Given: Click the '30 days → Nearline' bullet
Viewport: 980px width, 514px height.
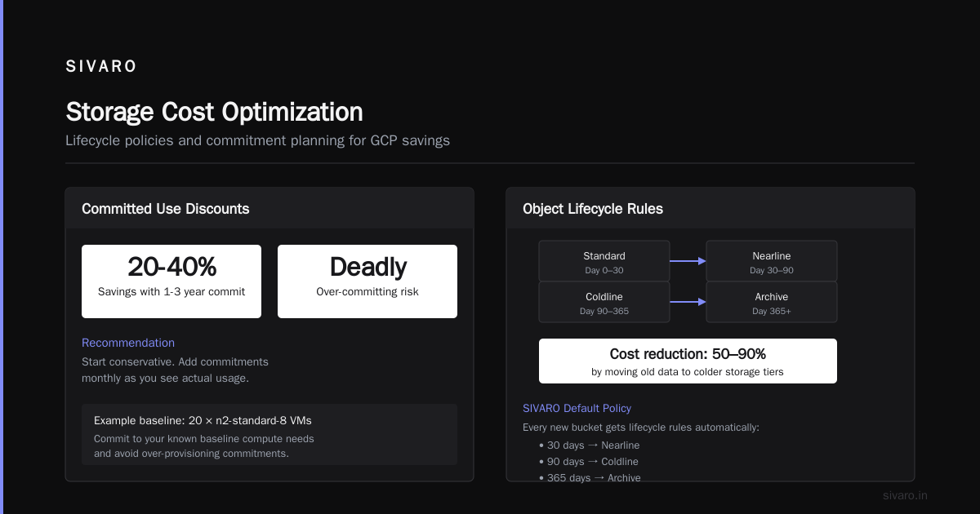Looking at the screenshot, I should [589, 445].
